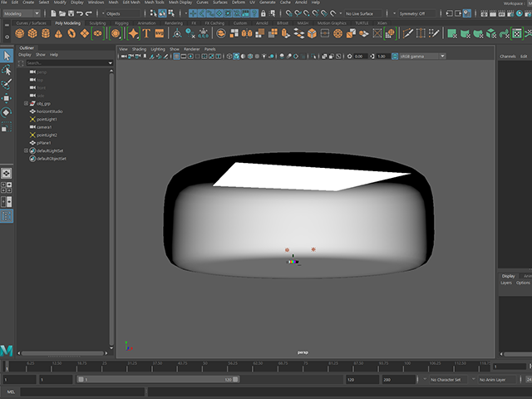Open the viewport Shading menu
532x399 pixels.
click(139, 49)
